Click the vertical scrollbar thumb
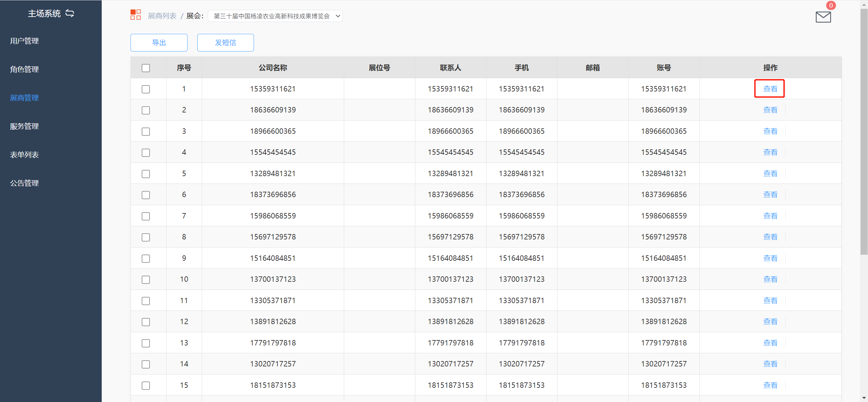 pos(864,132)
